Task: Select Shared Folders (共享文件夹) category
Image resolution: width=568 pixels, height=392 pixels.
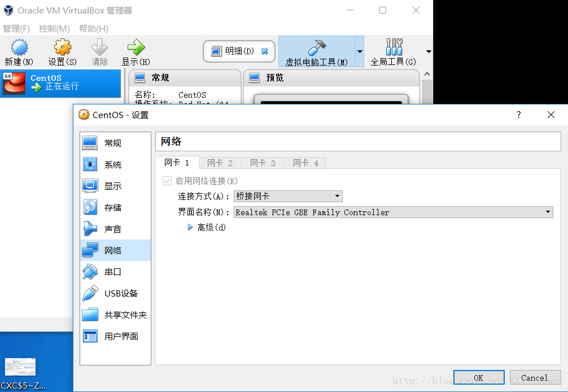Action: coord(115,315)
